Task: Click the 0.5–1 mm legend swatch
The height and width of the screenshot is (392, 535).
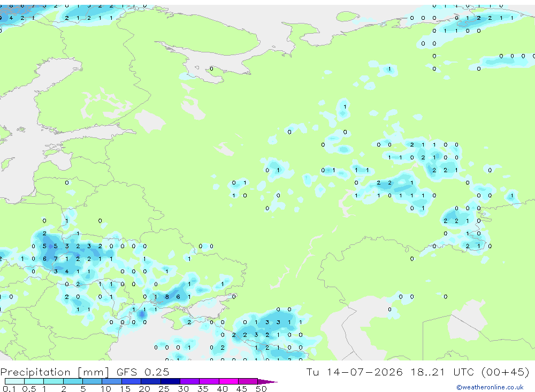Action: click(x=34, y=381)
